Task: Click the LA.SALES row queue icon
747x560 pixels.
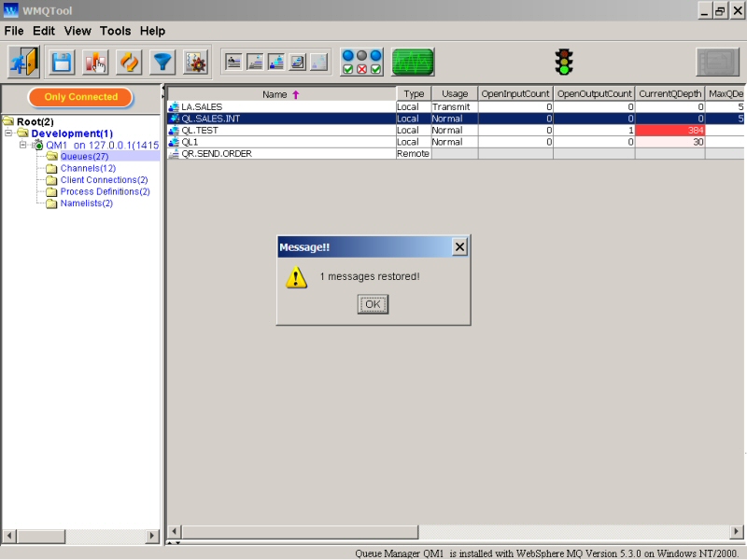Action: coord(174,106)
